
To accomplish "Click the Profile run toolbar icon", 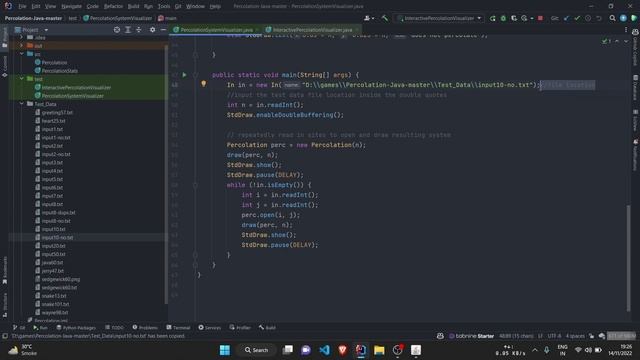I will (524, 18).
